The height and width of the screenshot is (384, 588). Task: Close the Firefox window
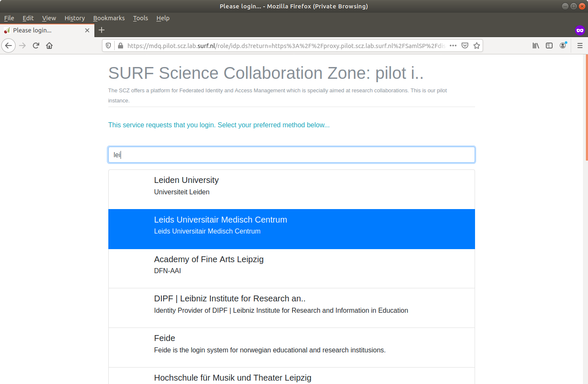tap(582, 6)
